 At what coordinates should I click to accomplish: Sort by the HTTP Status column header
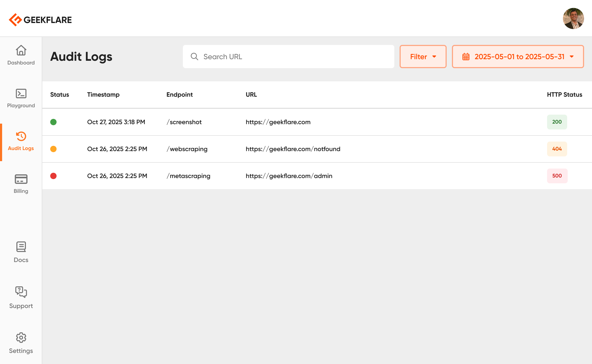pos(564,95)
